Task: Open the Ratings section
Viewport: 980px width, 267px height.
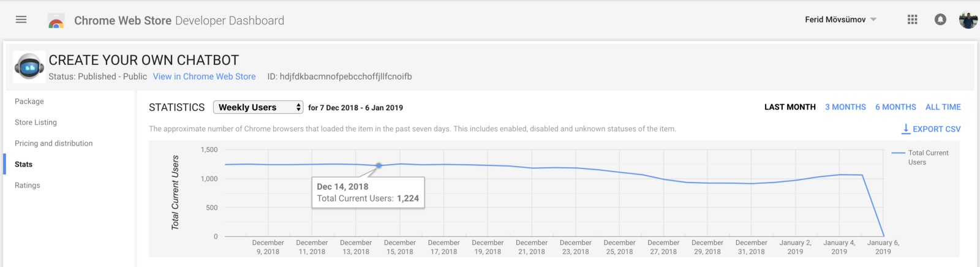Action: pos(28,186)
